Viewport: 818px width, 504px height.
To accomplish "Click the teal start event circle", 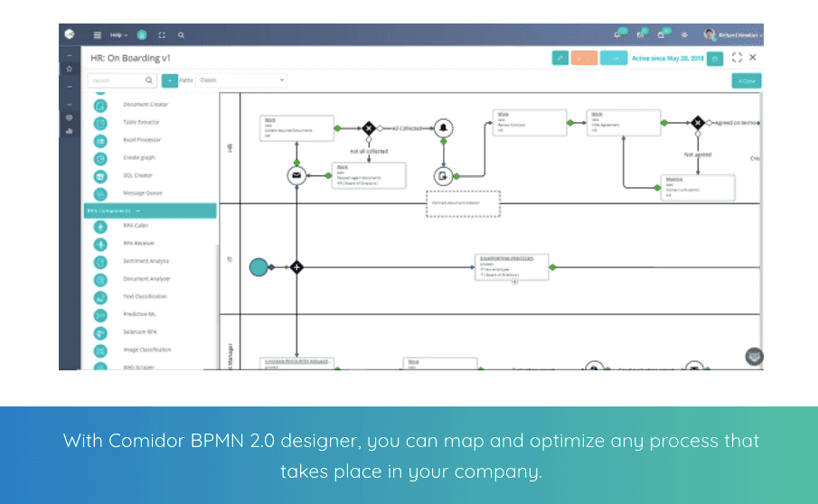I will 259,267.
